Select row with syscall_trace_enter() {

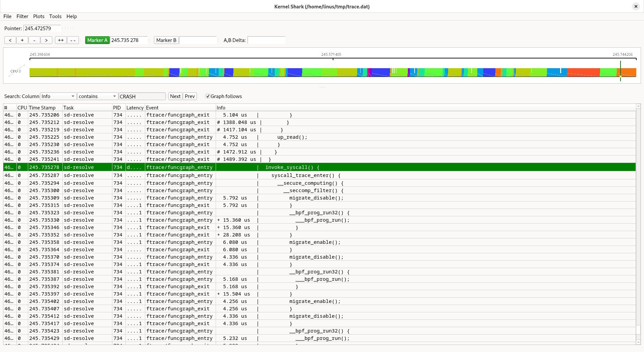(x=319, y=175)
